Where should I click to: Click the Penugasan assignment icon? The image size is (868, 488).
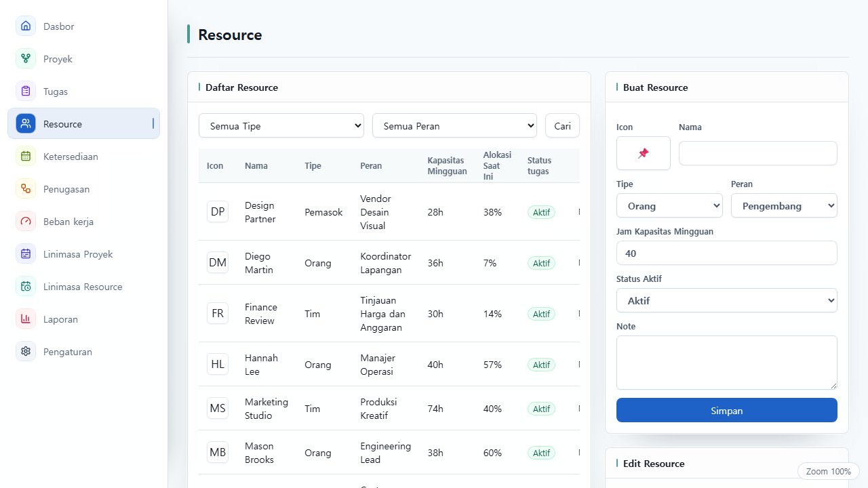(x=26, y=189)
